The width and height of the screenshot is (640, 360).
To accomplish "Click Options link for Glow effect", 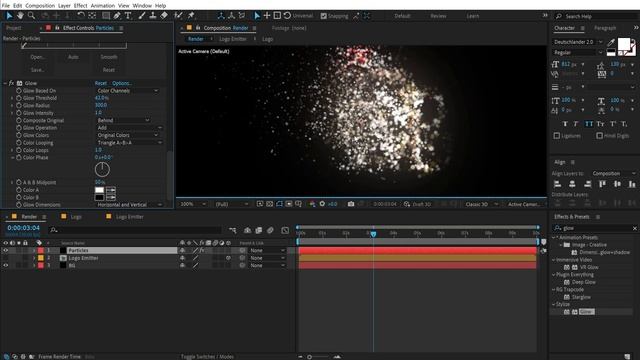I will pyautogui.click(x=122, y=83).
